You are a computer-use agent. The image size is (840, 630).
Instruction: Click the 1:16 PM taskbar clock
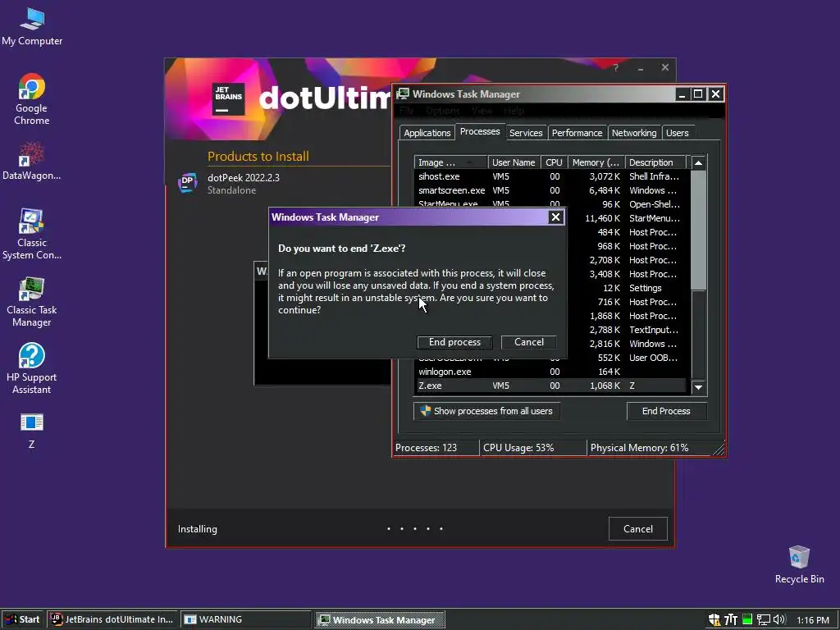pos(813,620)
